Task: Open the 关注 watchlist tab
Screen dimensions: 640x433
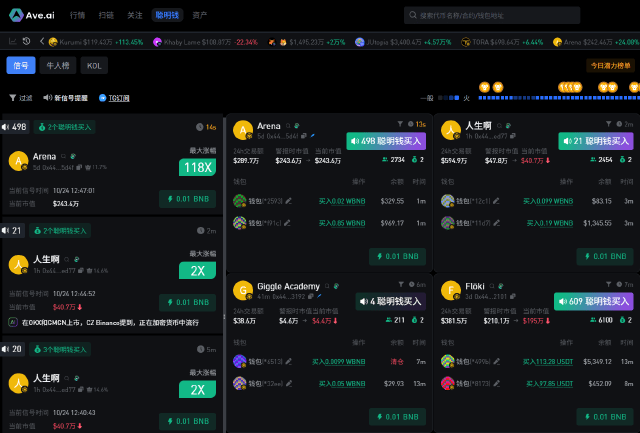Action: tap(134, 15)
